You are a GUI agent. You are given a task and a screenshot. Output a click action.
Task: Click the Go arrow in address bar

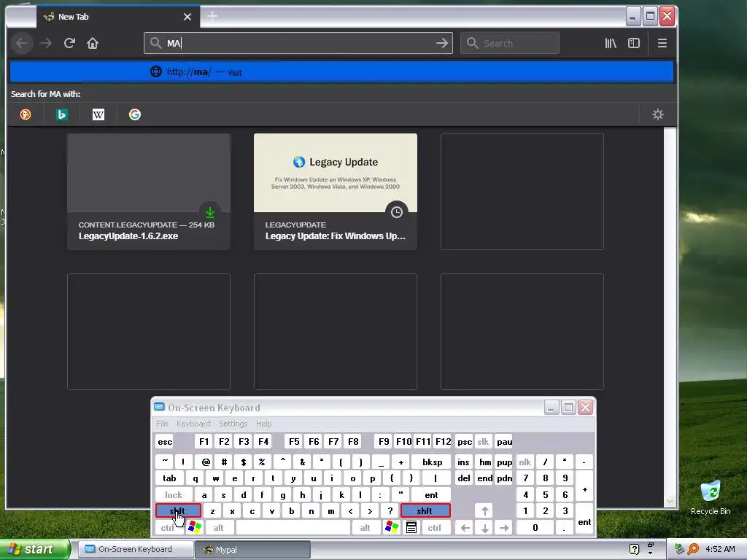(441, 43)
